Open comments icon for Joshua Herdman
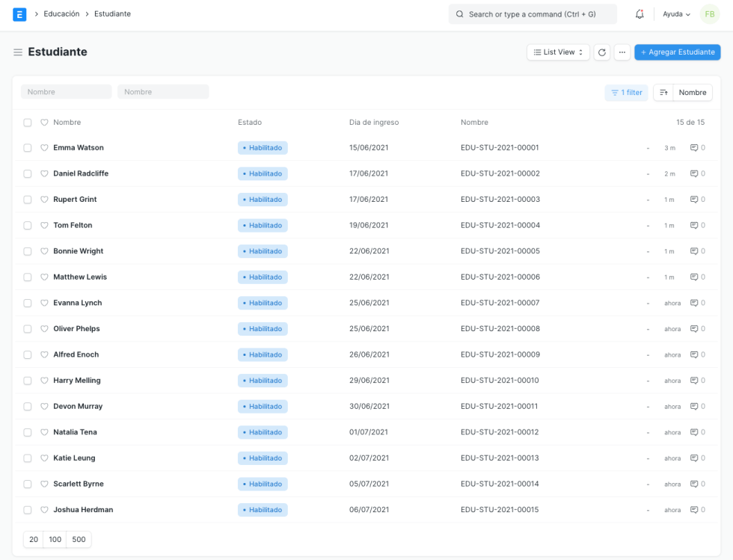The height and width of the screenshot is (560, 733). pyautogui.click(x=694, y=510)
